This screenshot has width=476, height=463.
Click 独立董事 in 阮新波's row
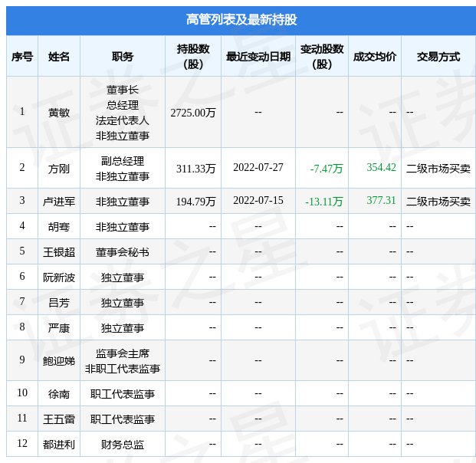click(123, 277)
